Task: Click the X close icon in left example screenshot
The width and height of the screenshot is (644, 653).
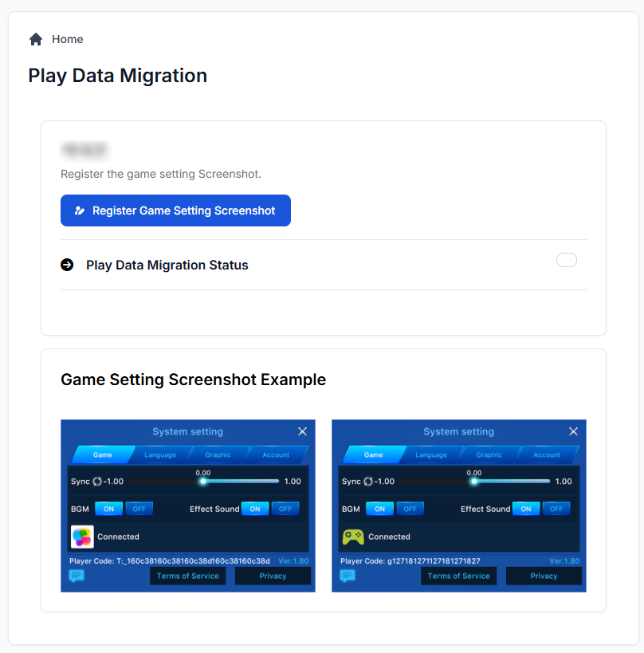Action: [x=302, y=431]
